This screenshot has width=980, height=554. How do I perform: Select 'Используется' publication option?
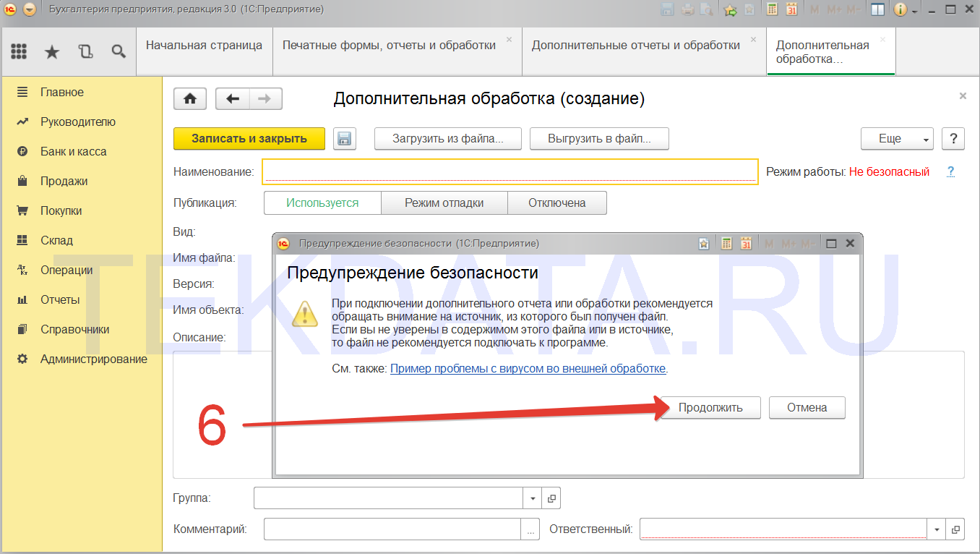coord(322,203)
